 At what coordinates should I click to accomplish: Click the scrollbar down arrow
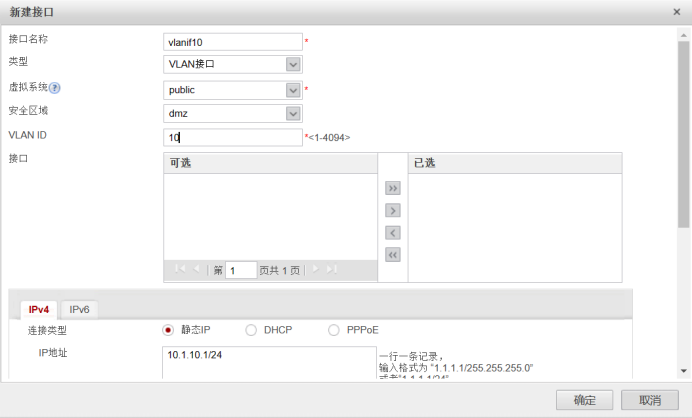coord(684,371)
